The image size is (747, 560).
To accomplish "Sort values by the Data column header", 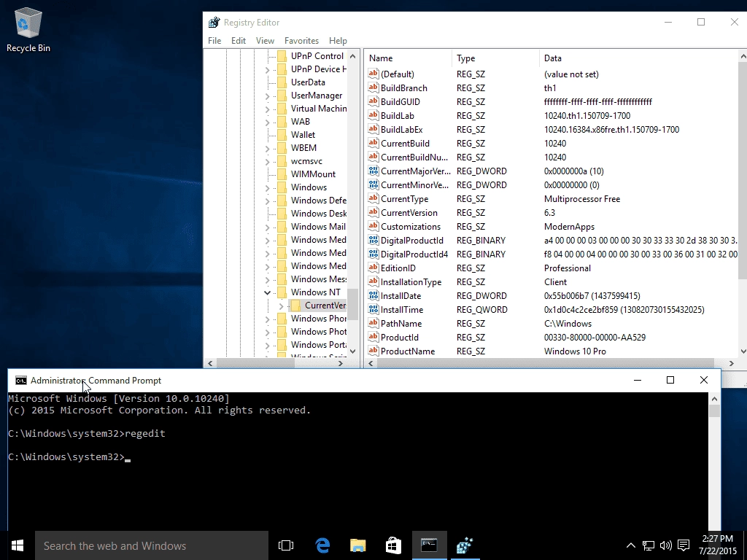I will click(x=638, y=58).
